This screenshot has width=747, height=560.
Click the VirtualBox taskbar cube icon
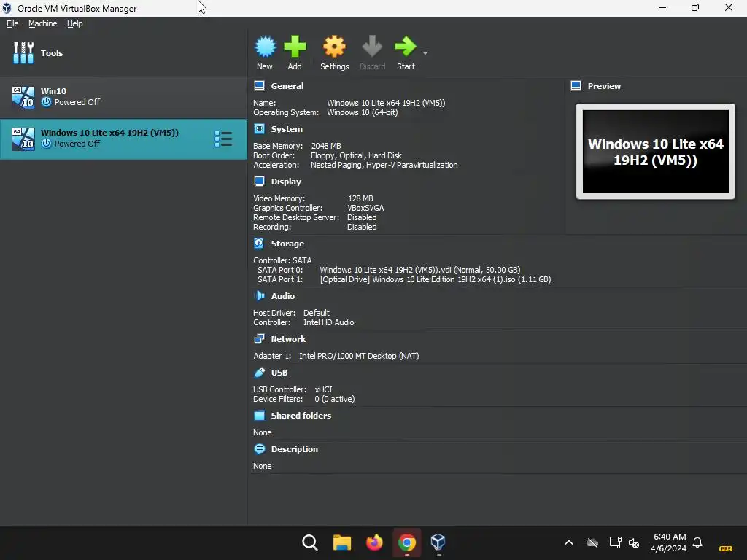tap(438, 542)
